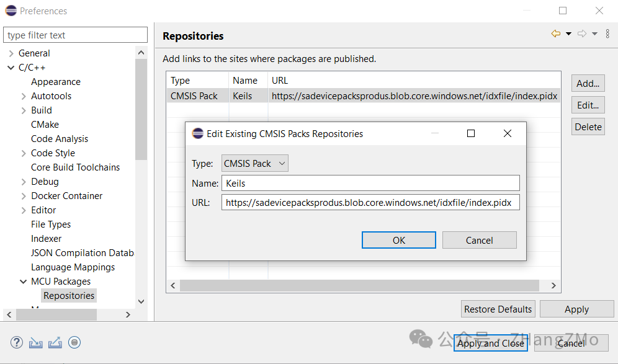This screenshot has width=618, height=364.
Task: Click the forward navigation arrow
Action: tap(582, 34)
